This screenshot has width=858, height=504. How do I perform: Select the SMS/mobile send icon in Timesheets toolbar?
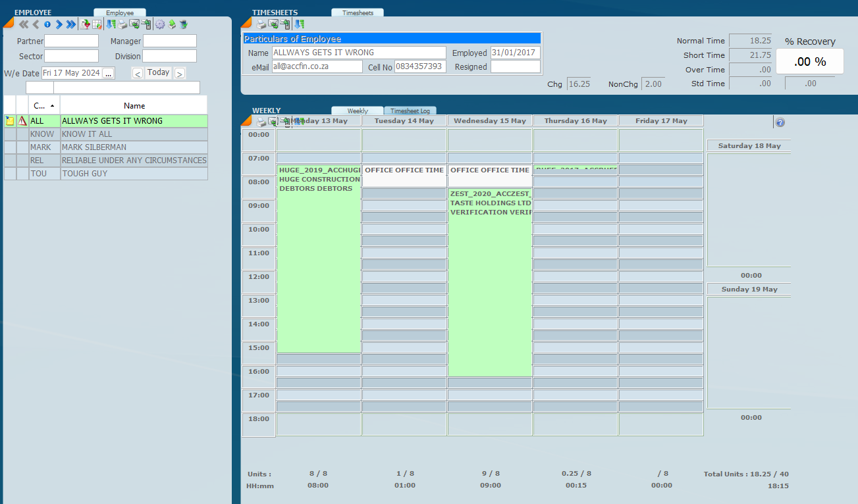(285, 24)
